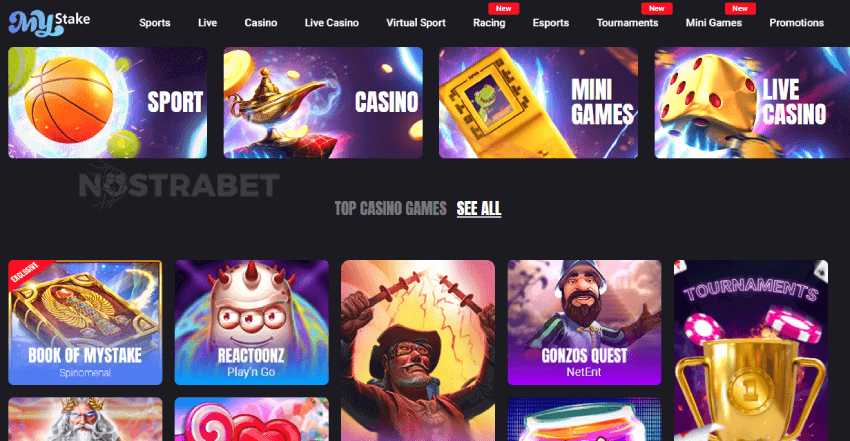
Task: Go to the Live section
Action: click(x=207, y=23)
